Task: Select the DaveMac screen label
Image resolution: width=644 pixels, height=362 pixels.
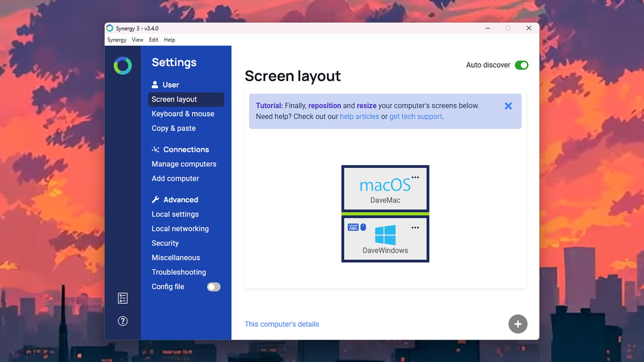Action: pyautogui.click(x=385, y=200)
